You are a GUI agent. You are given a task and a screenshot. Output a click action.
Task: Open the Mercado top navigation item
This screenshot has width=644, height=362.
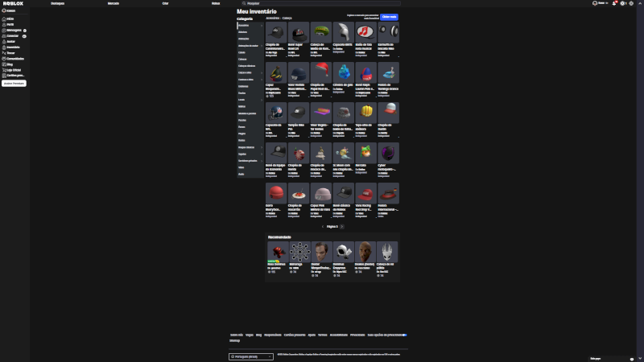[114, 3]
